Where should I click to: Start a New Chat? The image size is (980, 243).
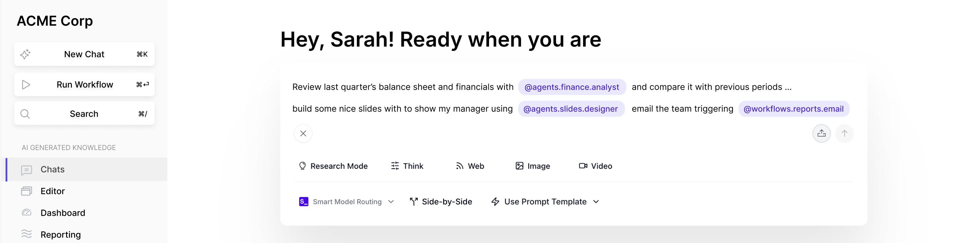click(x=84, y=54)
